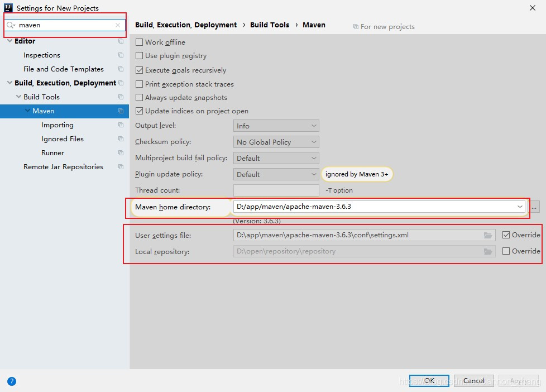The image size is (546, 392).
Task: Click the Local repository path field
Action: [364, 251]
